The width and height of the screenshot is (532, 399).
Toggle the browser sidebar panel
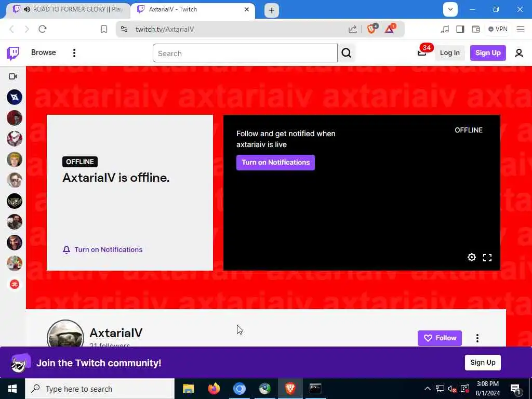[x=460, y=29]
